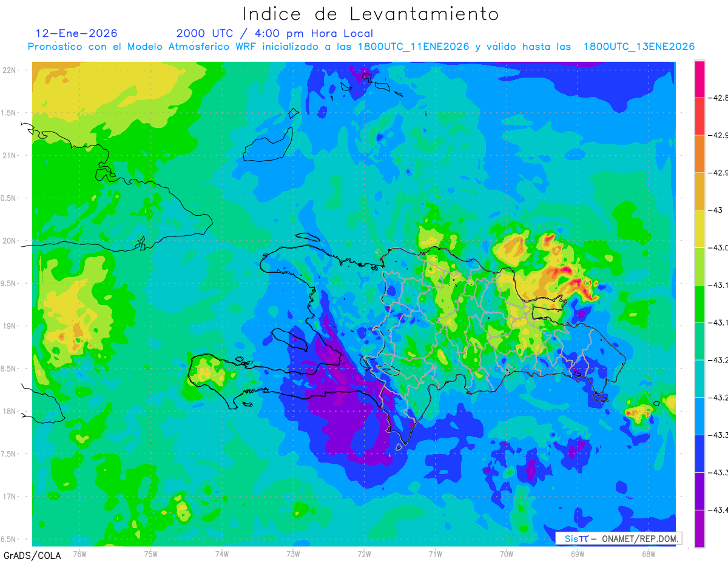
Task: Pick the red swatch in the colorbar
Action: [x=699, y=116]
